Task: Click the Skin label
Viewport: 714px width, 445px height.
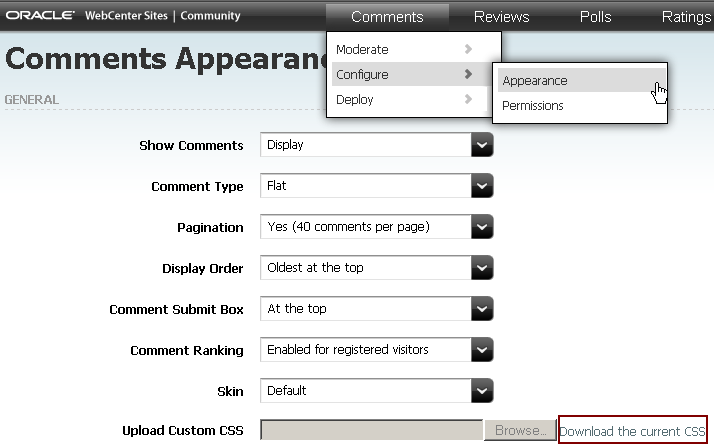Action: [230, 391]
